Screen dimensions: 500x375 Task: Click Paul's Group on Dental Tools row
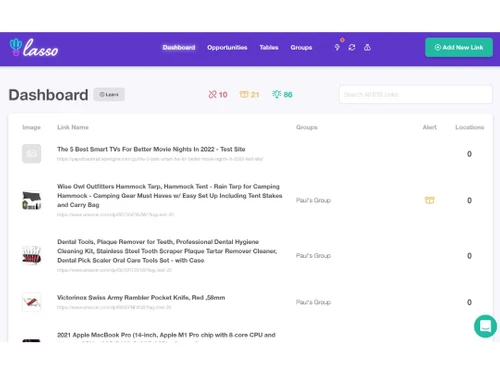tap(313, 255)
